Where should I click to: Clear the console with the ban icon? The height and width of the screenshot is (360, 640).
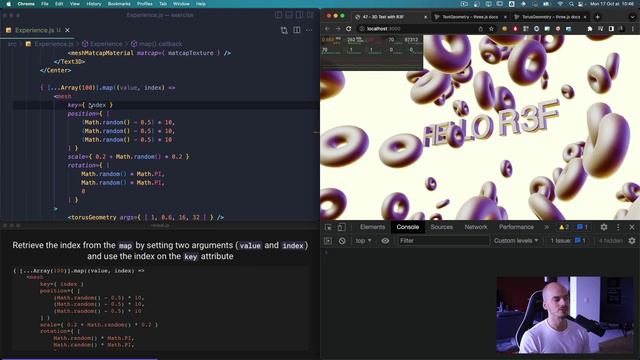tap(342, 241)
